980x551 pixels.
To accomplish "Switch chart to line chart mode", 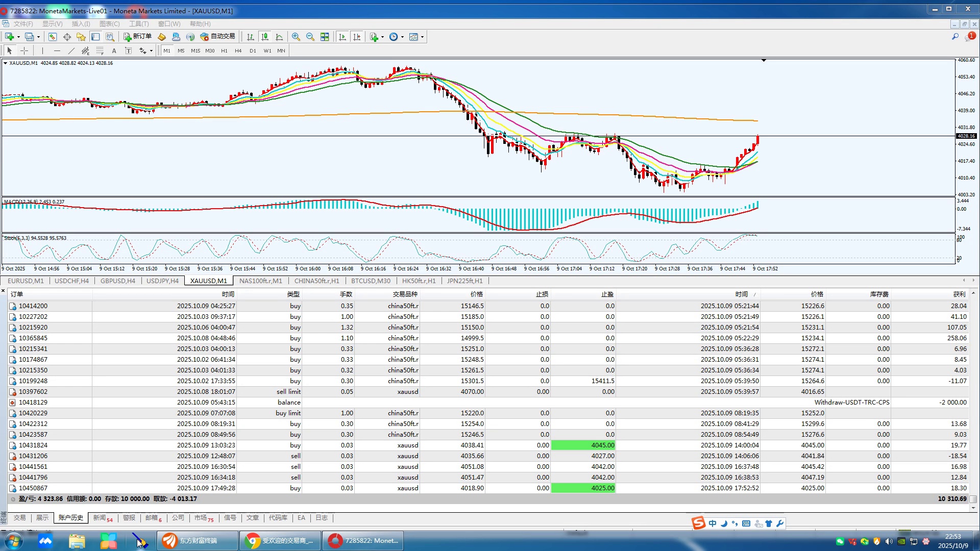I will (279, 37).
